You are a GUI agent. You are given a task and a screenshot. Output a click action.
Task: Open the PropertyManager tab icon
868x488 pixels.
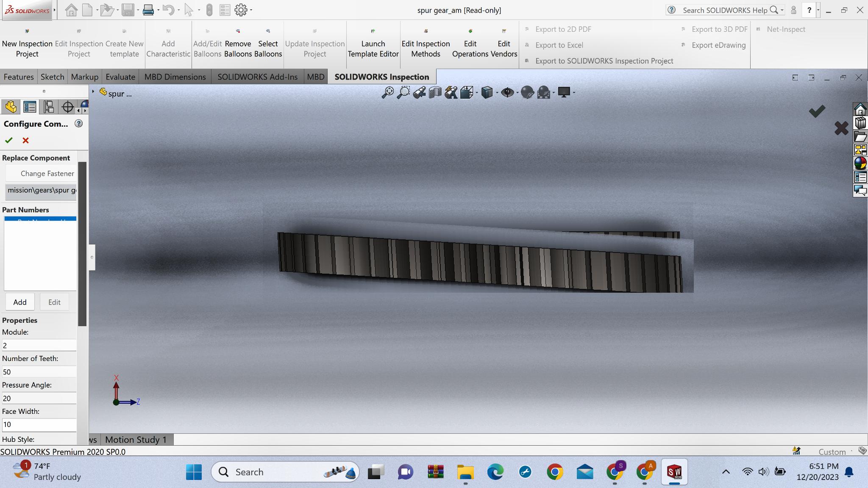pos(30,107)
